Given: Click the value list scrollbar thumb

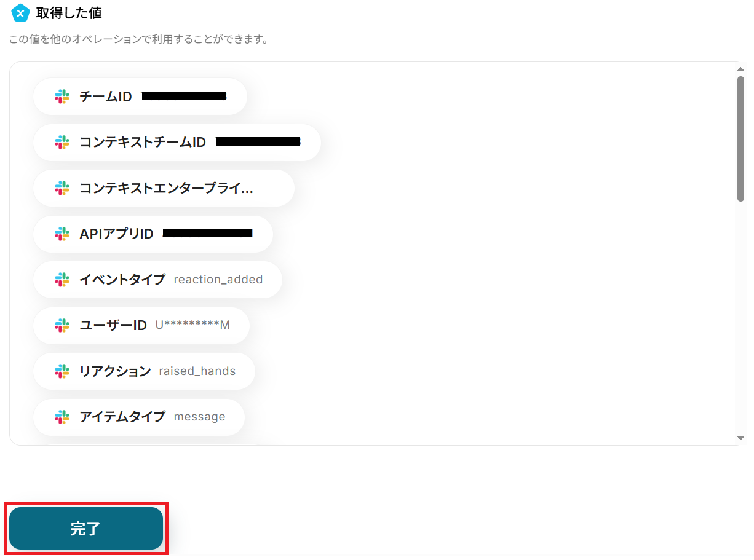Looking at the screenshot, I should [740, 138].
